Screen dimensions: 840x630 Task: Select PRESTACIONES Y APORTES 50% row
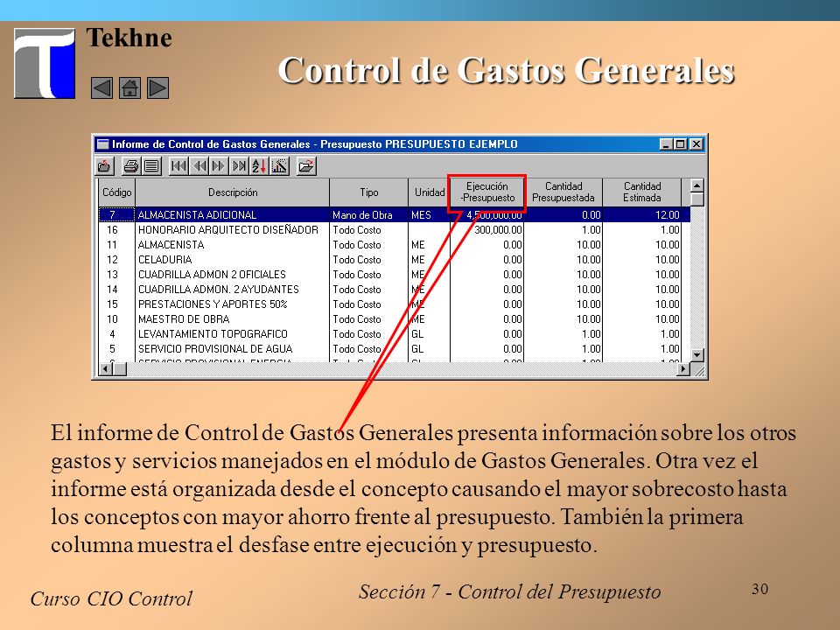point(395,304)
